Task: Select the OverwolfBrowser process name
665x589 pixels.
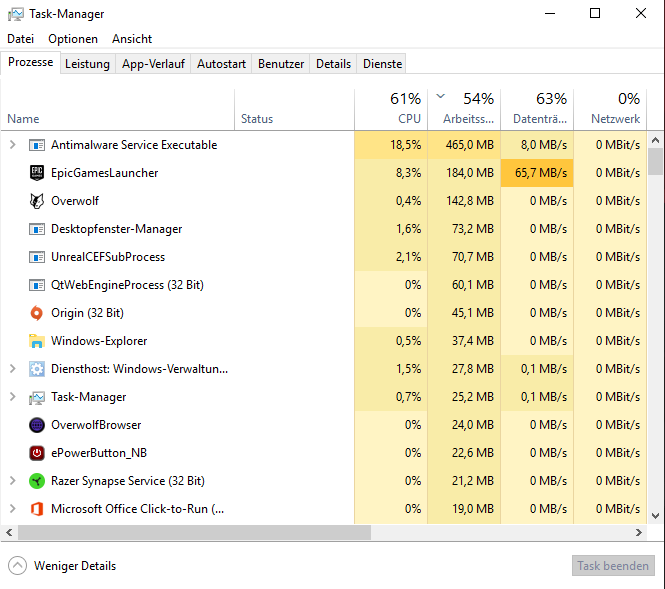Action: pyautogui.click(x=96, y=425)
